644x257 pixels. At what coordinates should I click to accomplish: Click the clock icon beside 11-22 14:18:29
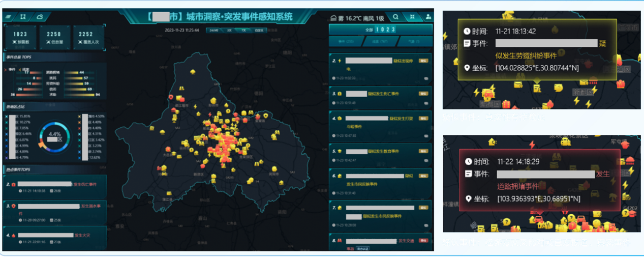tap(468, 162)
